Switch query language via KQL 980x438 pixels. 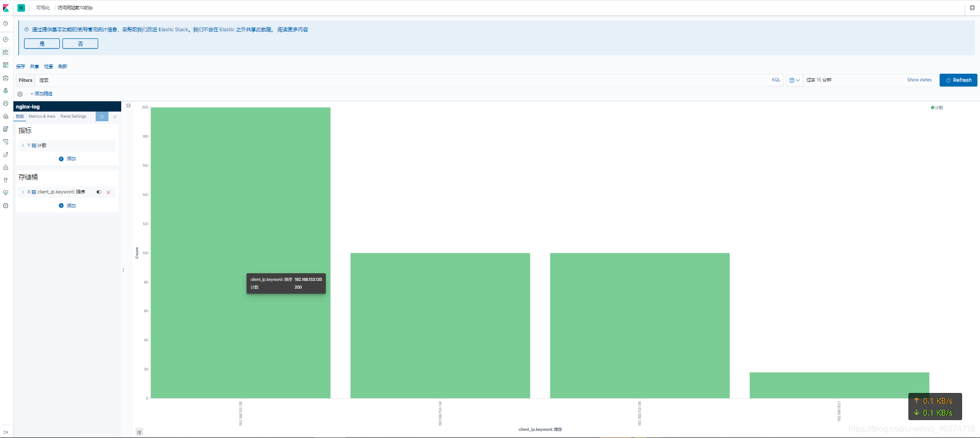[x=776, y=80]
